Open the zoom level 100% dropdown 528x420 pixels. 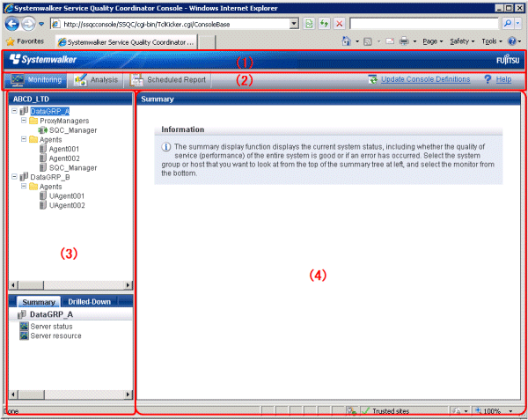[x=510, y=411]
